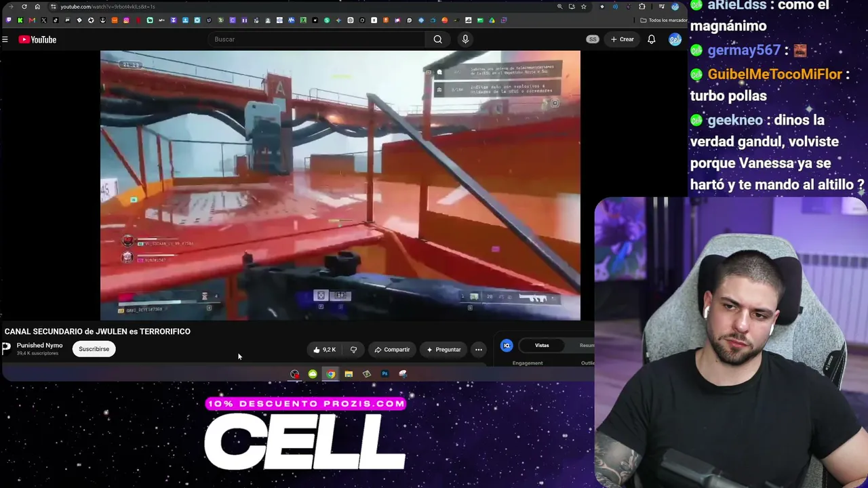Screen dimensions: 868x488
Task: Open the green cloud taskbar icon
Action: pyautogui.click(x=313, y=374)
